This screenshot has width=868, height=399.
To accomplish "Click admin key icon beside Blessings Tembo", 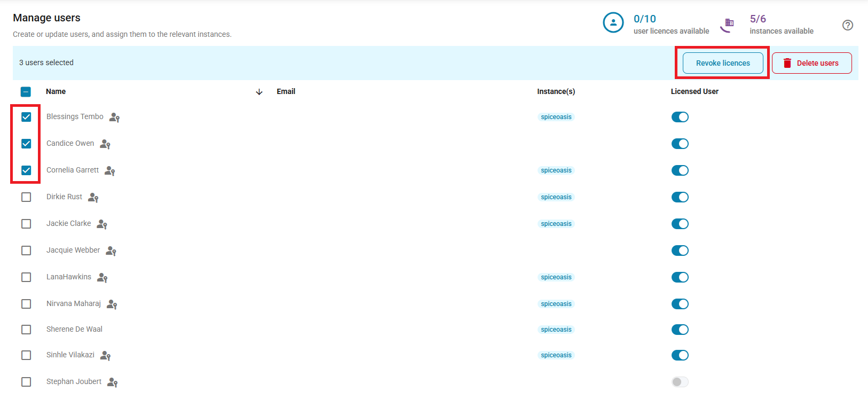I will click(114, 118).
